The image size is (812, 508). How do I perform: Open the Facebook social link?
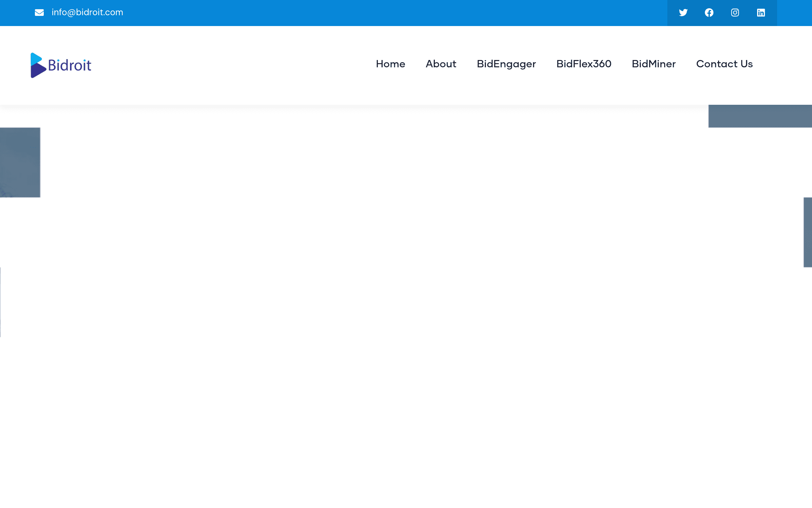point(709,13)
